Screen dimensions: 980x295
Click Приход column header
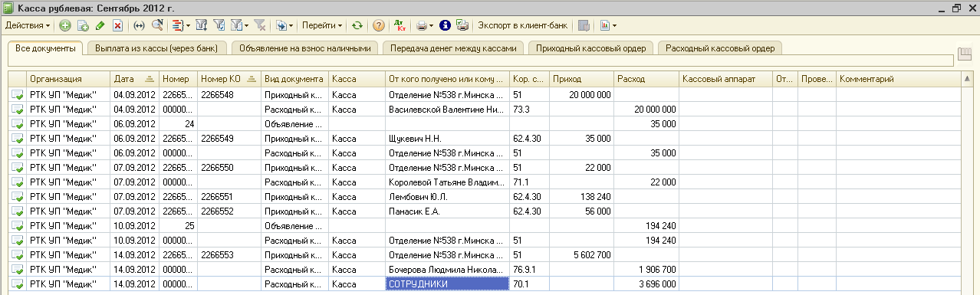click(x=581, y=79)
